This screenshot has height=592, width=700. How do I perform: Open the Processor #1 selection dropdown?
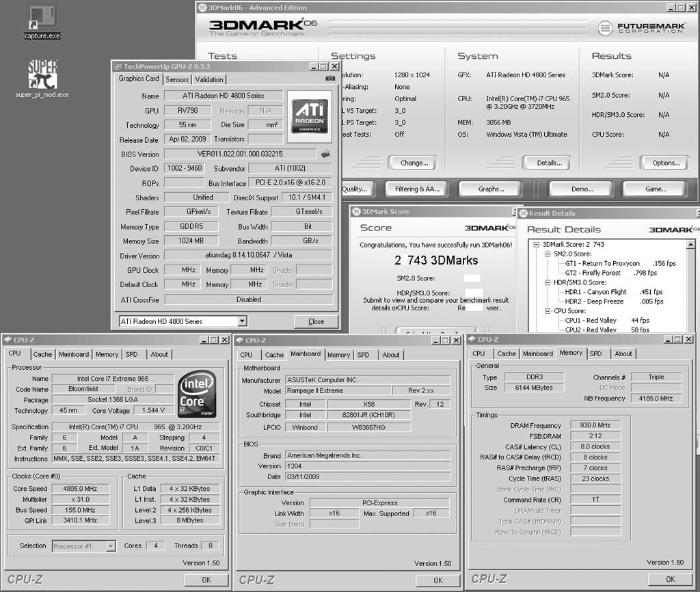click(111, 546)
